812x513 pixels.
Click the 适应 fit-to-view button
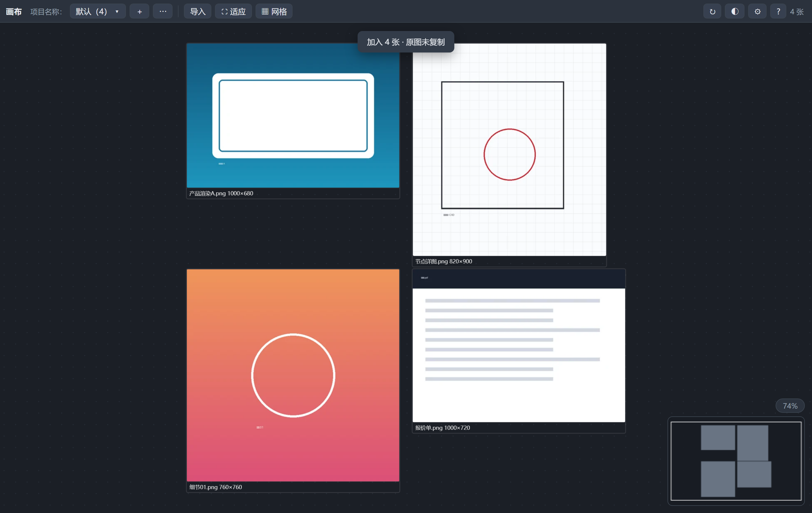tap(233, 11)
